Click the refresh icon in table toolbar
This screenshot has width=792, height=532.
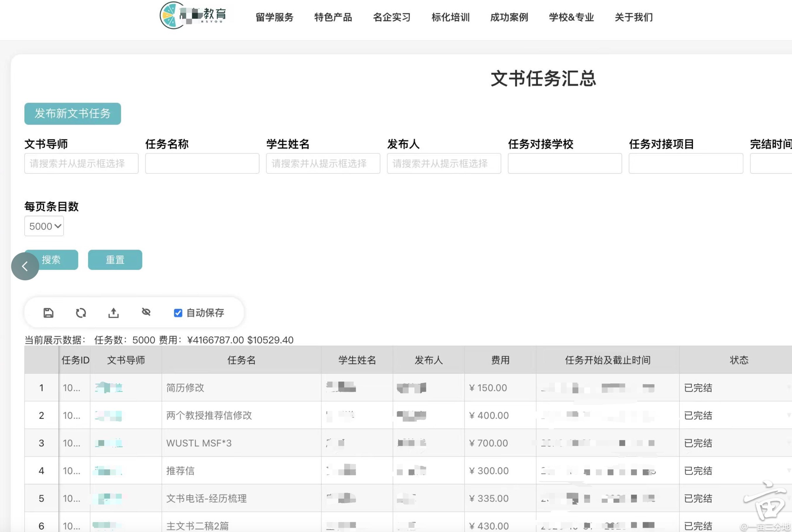(x=81, y=313)
